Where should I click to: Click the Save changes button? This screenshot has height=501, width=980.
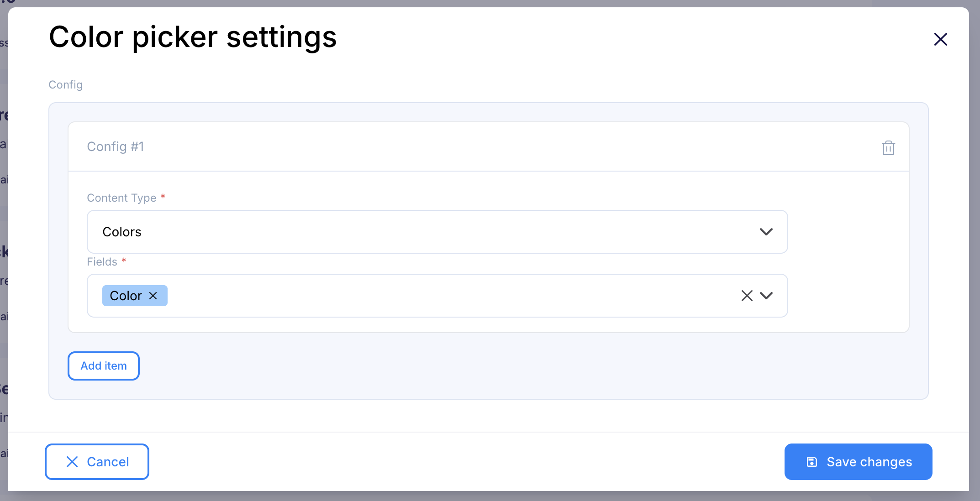pyautogui.click(x=858, y=462)
